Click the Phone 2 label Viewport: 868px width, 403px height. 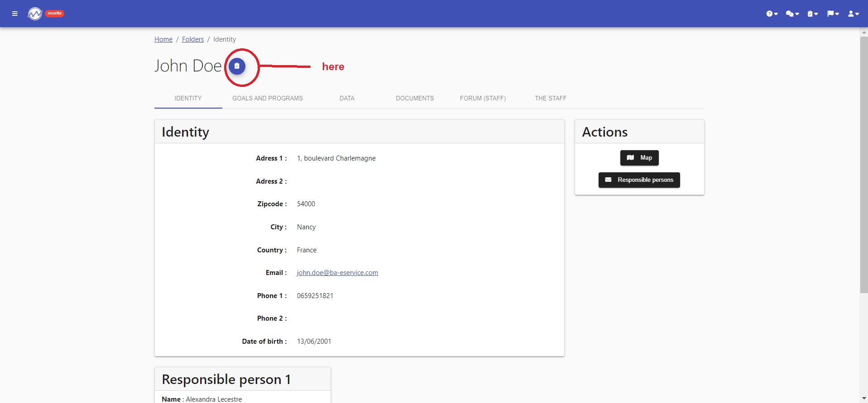point(272,318)
